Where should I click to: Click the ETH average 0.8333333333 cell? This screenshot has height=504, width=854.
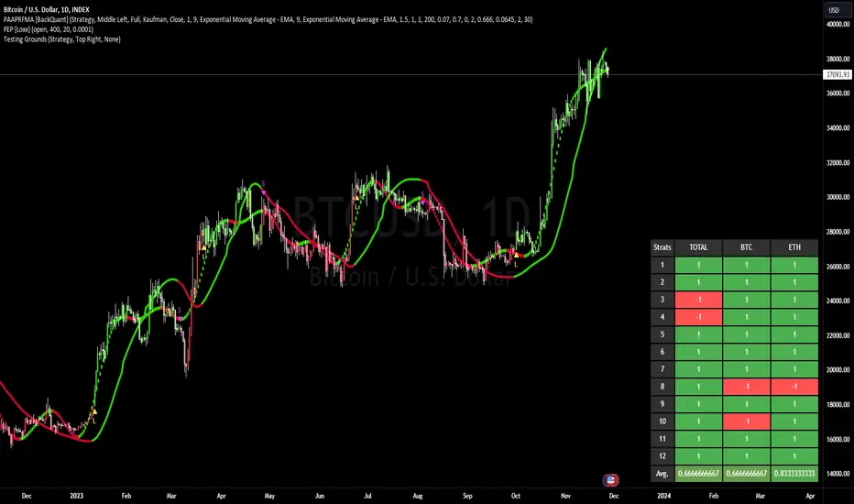(794, 474)
